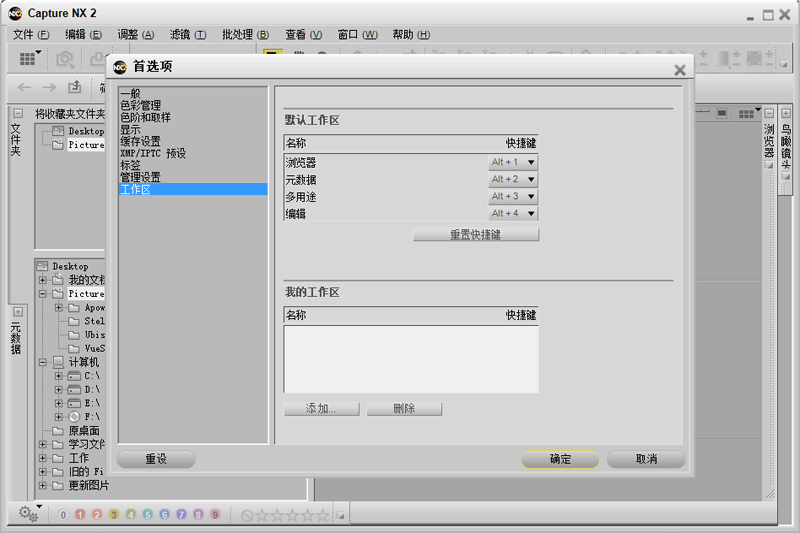Image resolution: width=800 pixels, height=533 pixels.
Task: Open the 编辑 menu
Action: point(83,35)
